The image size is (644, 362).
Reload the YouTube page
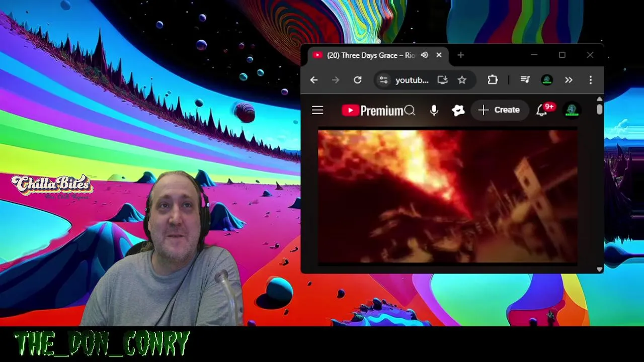click(x=358, y=80)
